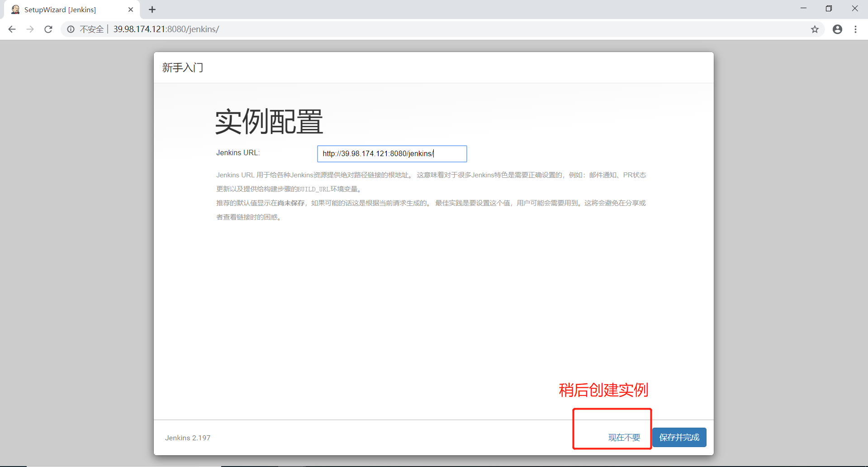Click the Jenkins URL input field
The image size is (868, 467).
tap(392, 154)
